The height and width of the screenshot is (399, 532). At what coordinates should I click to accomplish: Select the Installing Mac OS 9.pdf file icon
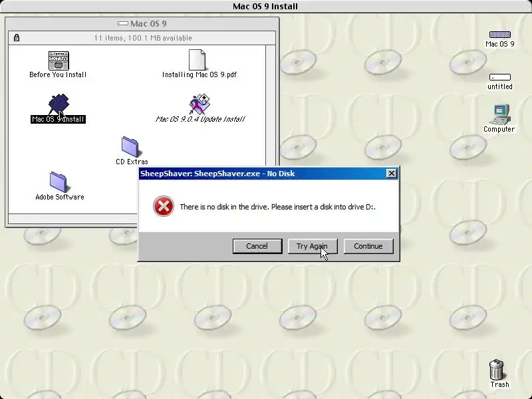click(197, 60)
